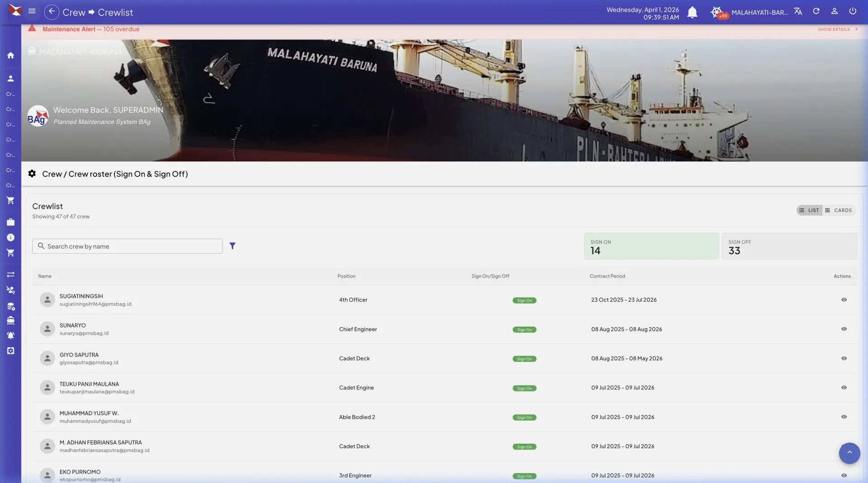Open the notifications bell in header

click(692, 12)
